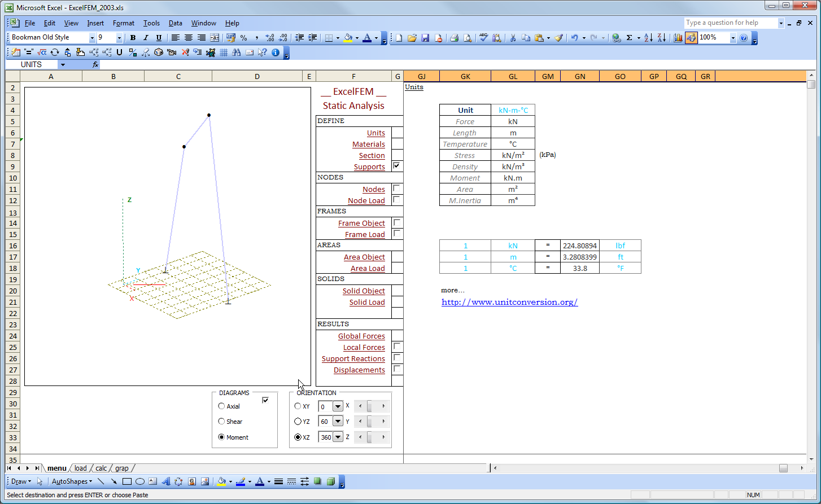This screenshot has width=821, height=504.
Task: Tick the Frame Load checkbox
Action: click(396, 233)
